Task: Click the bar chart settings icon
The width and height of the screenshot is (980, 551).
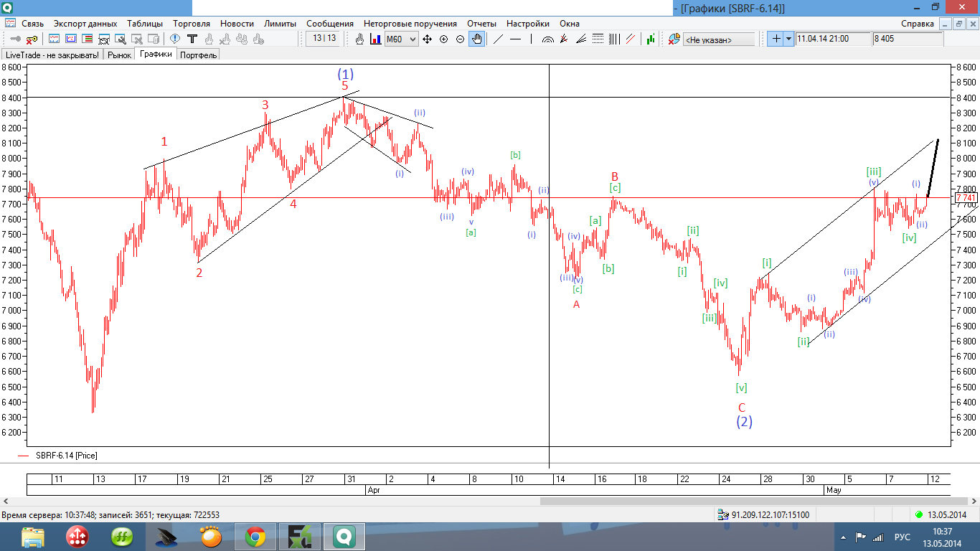Action: click(x=375, y=39)
